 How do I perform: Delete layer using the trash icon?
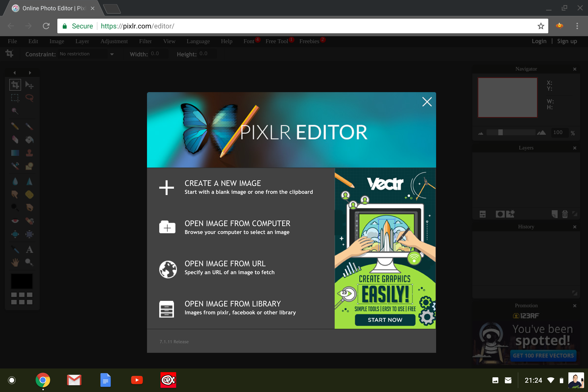[x=565, y=214]
